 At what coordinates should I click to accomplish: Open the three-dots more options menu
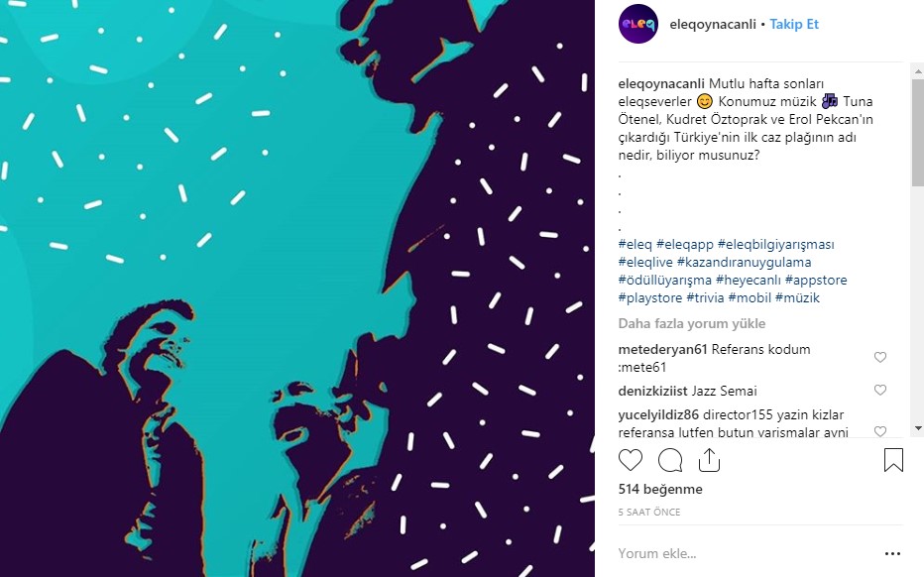892,553
